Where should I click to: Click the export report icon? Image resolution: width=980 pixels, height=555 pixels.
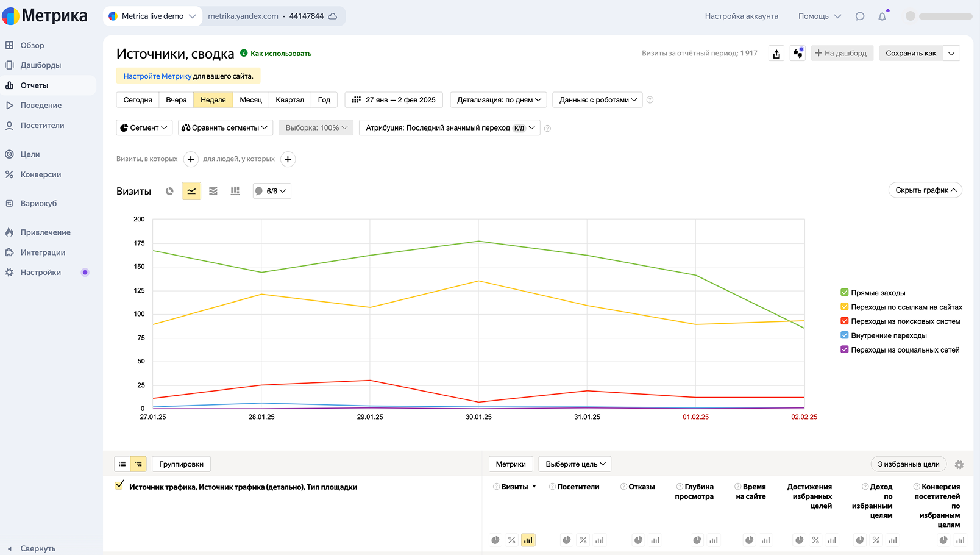pos(776,54)
